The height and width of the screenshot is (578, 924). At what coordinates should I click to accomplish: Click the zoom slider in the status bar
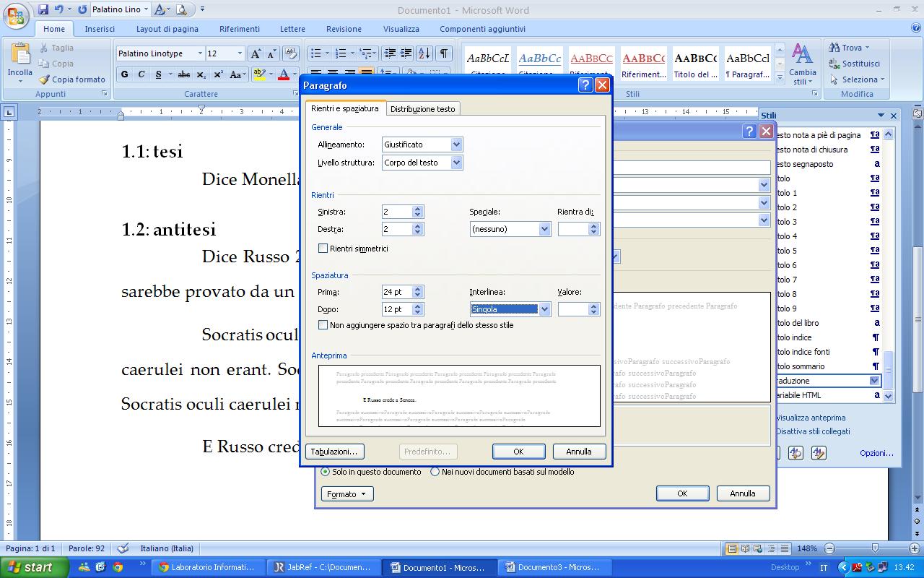pyautogui.click(x=874, y=548)
